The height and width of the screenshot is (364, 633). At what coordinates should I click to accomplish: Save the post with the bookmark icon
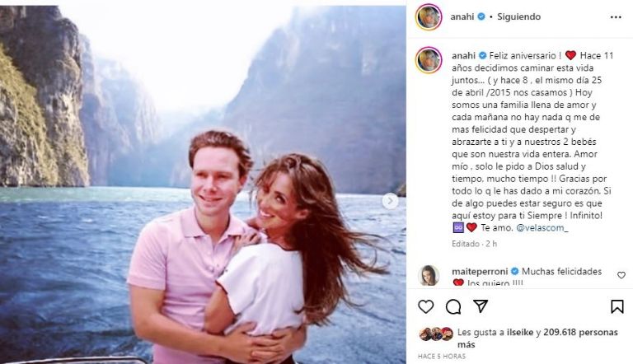(x=617, y=306)
